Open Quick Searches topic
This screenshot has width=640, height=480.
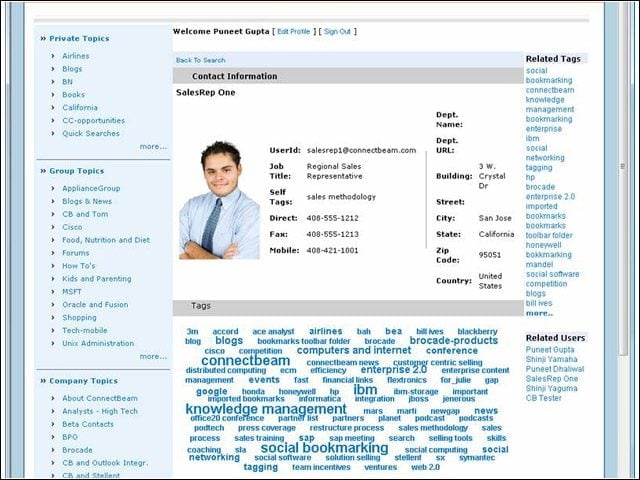(x=91, y=133)
